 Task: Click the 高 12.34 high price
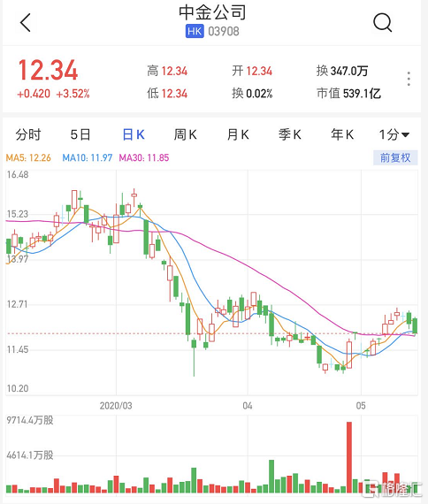167,71
